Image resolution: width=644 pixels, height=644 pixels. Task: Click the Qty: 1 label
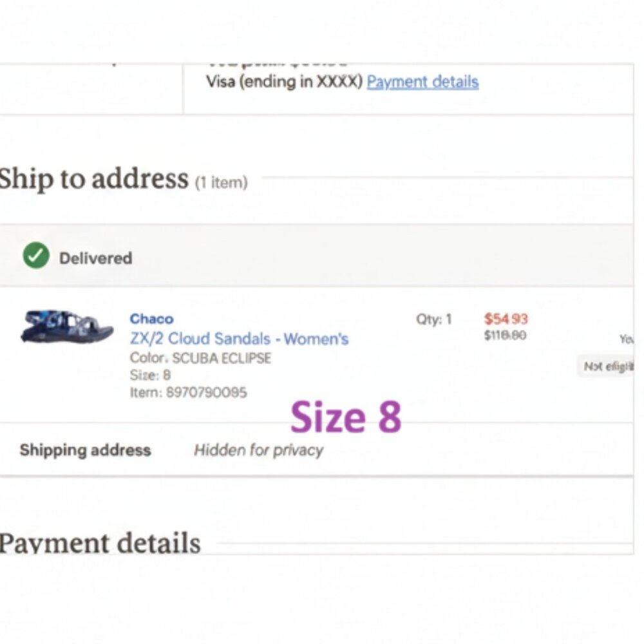[x=434, y=319]
